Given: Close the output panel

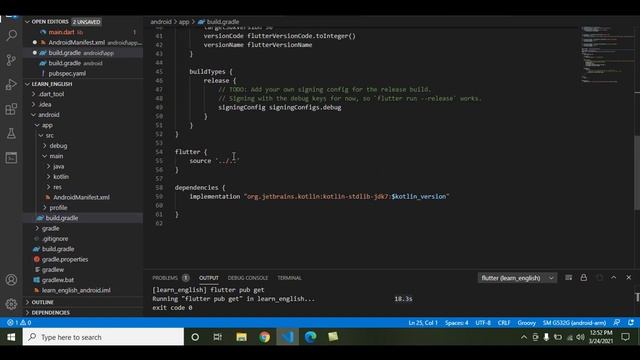Looking at the screenshot, I should (x=629, y=278).
